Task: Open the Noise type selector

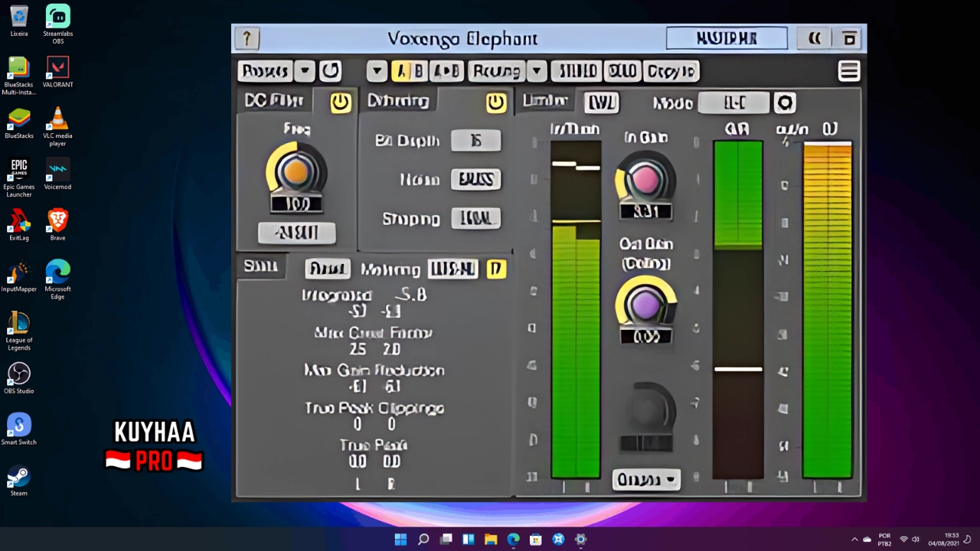Action: click(475, 179)
